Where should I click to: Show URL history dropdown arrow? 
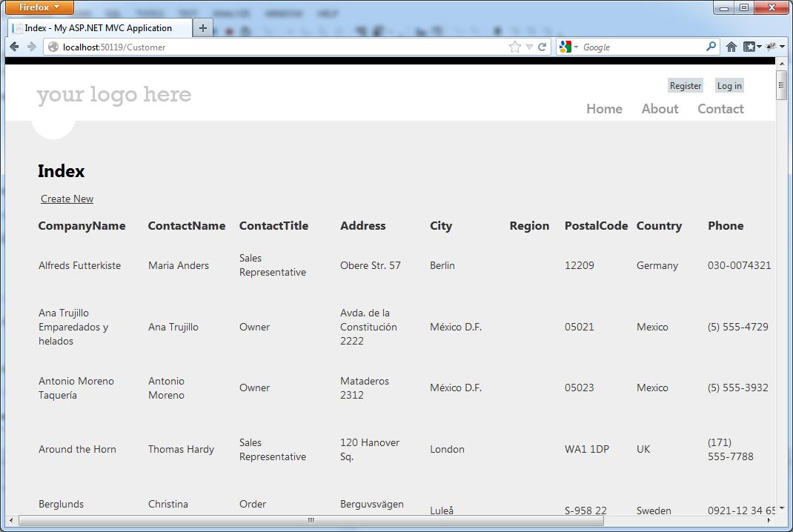coord(529,47)
